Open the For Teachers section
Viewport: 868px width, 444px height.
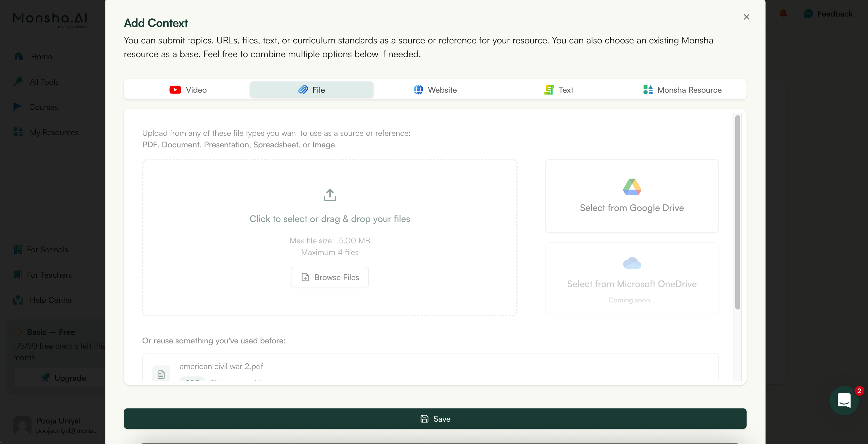[17, 275]
